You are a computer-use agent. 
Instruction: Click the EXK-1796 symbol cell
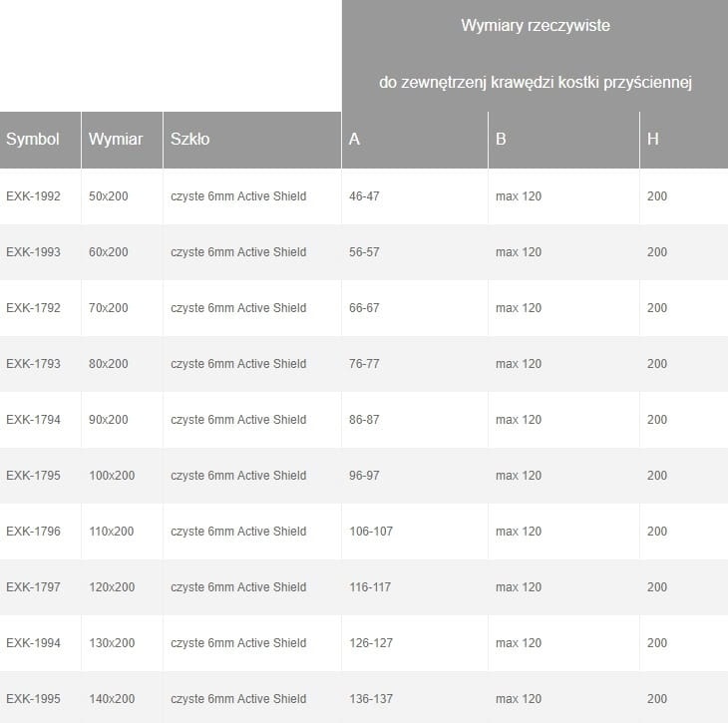click(33, 532)
